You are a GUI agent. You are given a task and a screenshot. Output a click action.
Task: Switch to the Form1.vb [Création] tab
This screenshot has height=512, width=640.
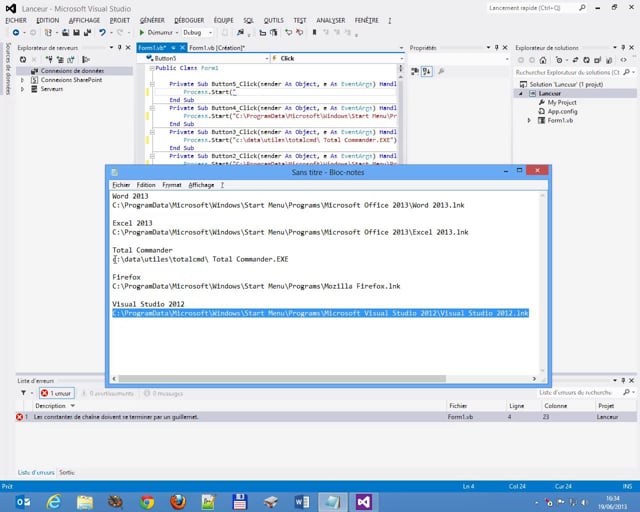click(x=217, y=48)
